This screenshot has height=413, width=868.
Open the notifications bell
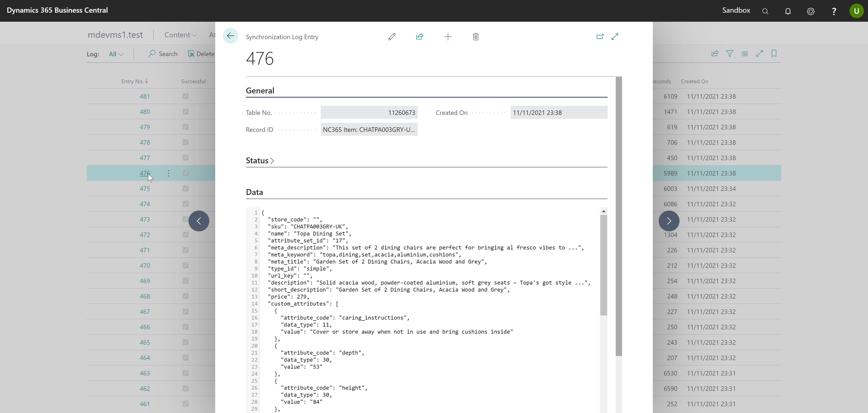pyautogui.click(x=788, y=11)
